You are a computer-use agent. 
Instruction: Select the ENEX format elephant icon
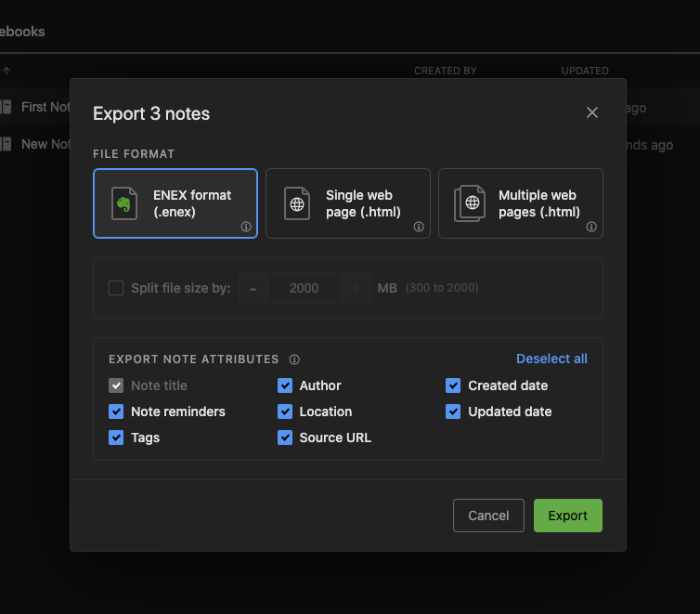[124, 203]
